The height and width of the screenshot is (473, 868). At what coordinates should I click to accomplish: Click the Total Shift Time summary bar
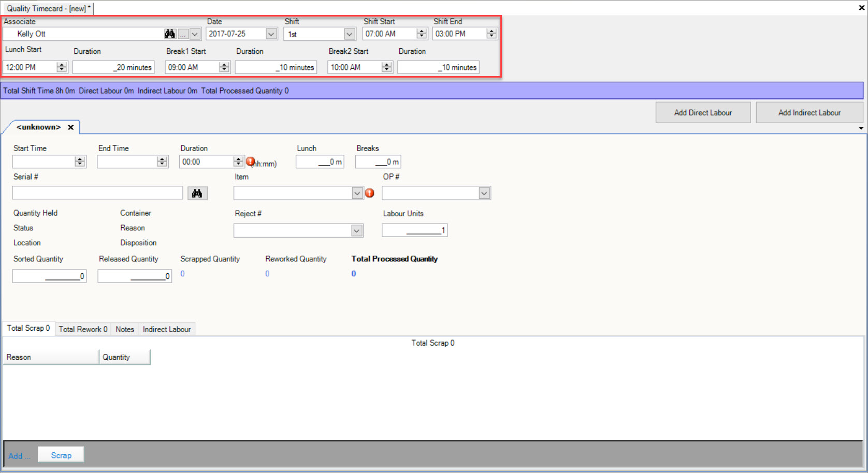(432, 91)
